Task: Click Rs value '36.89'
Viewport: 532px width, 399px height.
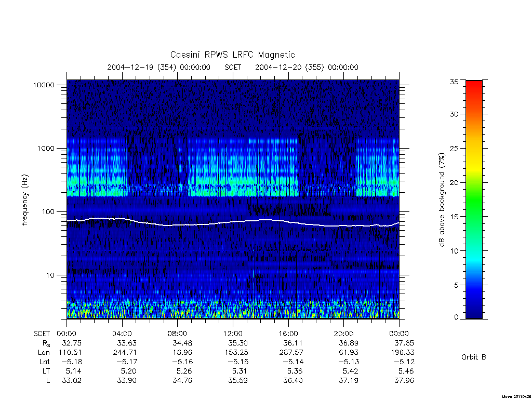Action: (x=349, y=343)
